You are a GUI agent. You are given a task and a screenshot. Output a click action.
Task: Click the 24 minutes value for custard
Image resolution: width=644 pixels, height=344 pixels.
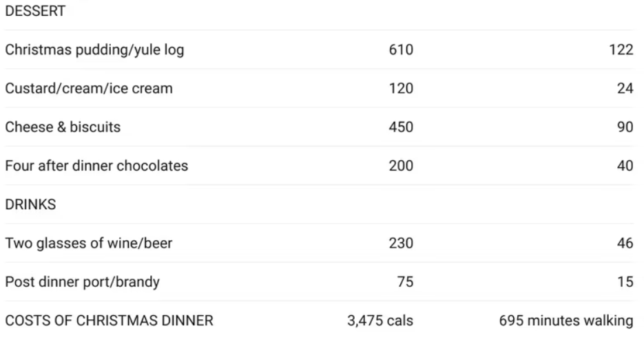[x=625, y=88]
